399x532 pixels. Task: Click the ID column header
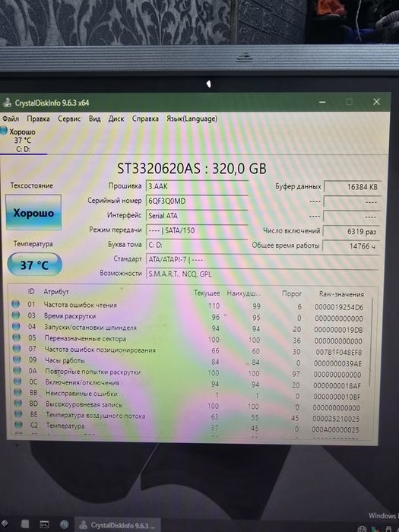click(31, 291)
